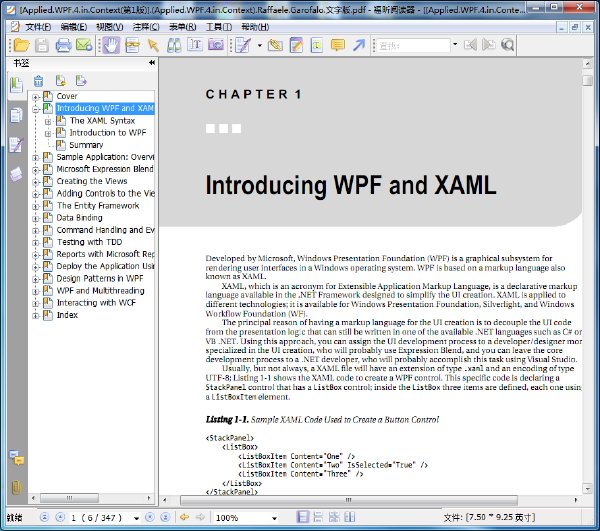600x531 pixels.
Task: Click the orange previous view arrow
Action: pos(184,517)
